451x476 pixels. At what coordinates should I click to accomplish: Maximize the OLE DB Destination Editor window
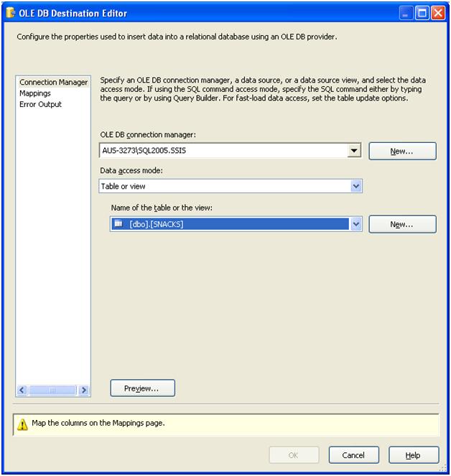click(422, 13)
